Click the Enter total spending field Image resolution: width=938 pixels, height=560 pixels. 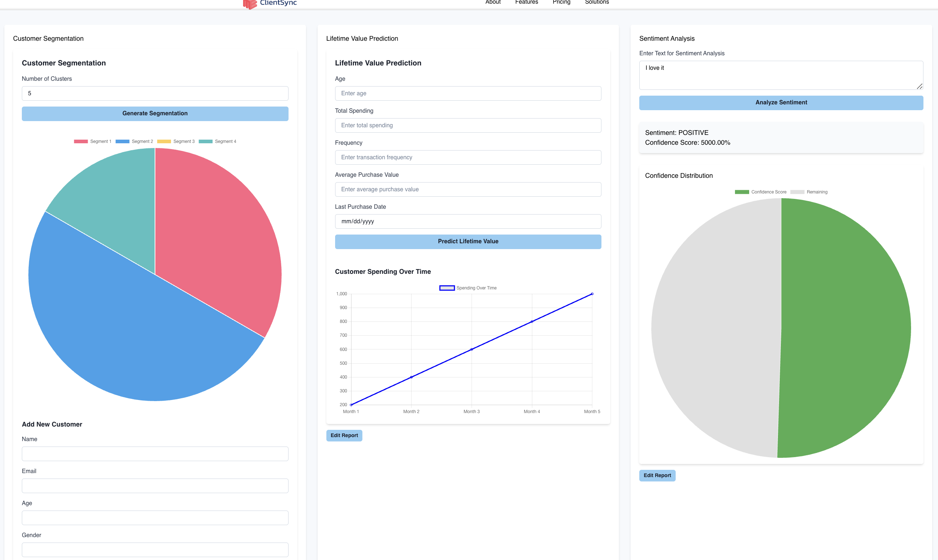[x=468, y=125]
